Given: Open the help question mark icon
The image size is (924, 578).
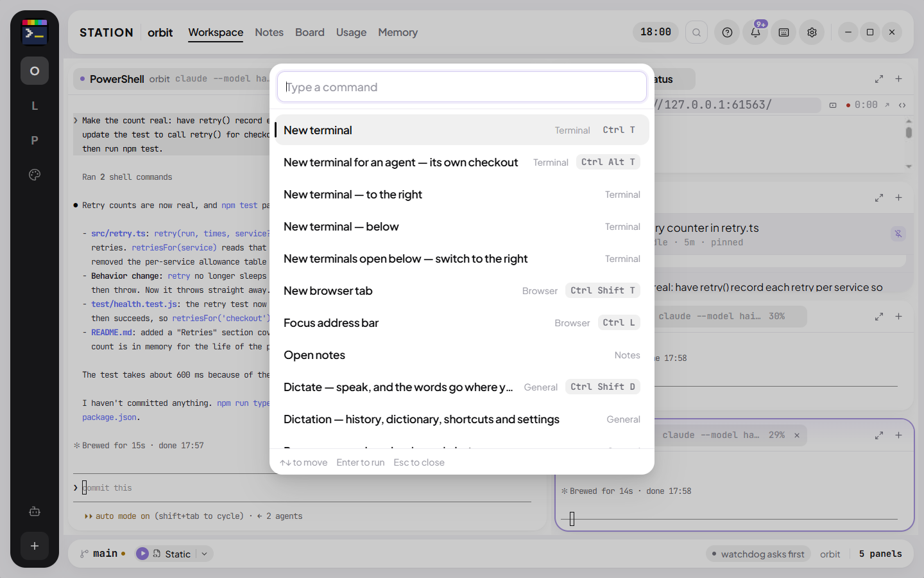Looking at the screenshot, I should tap(727, 32).
